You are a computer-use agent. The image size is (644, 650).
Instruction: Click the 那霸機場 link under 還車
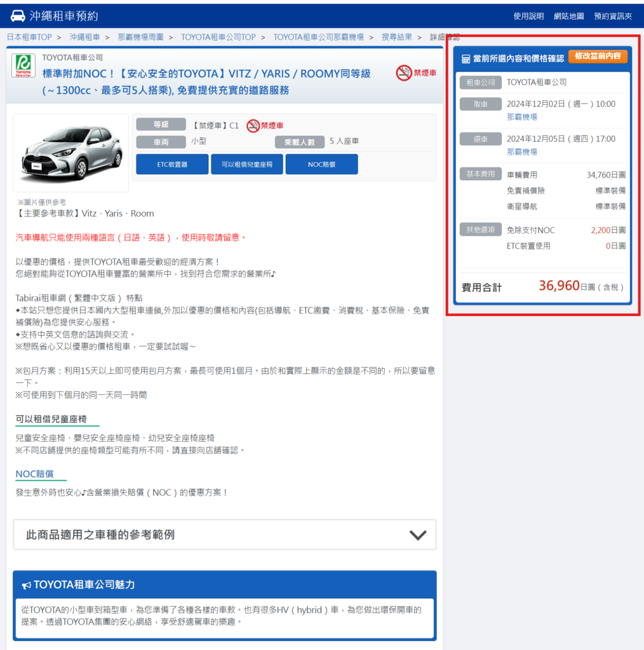pyautogui.click(x=521, y=152)
